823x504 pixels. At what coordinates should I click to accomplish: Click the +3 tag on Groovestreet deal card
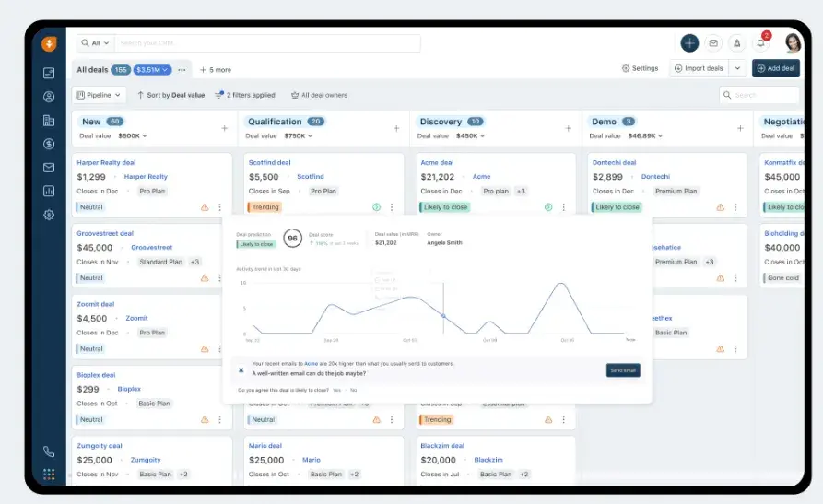pyautogui.click(x=194, y=262)
